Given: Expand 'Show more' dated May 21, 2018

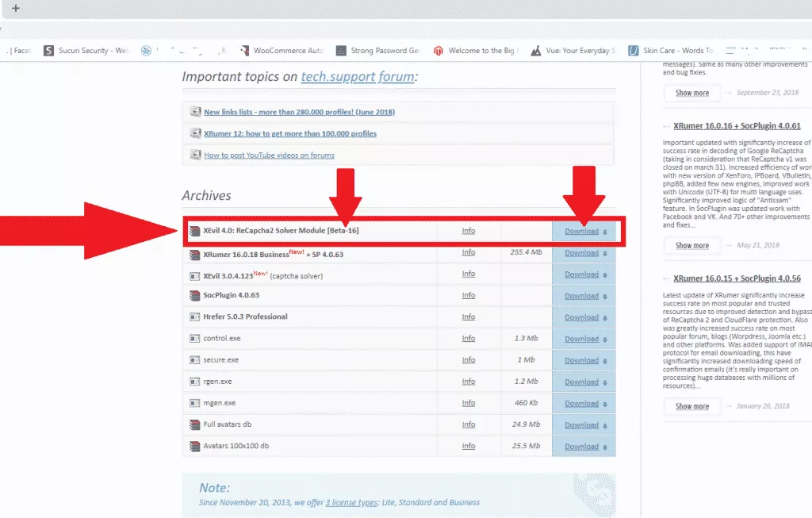Looking at the screenshot, I should click(x=691, y=245).
